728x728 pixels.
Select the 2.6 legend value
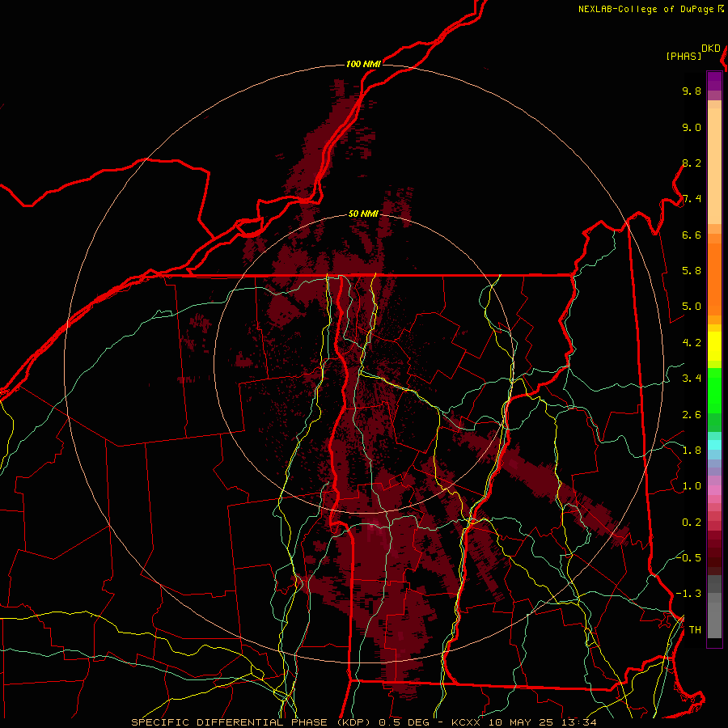[692, 415]
